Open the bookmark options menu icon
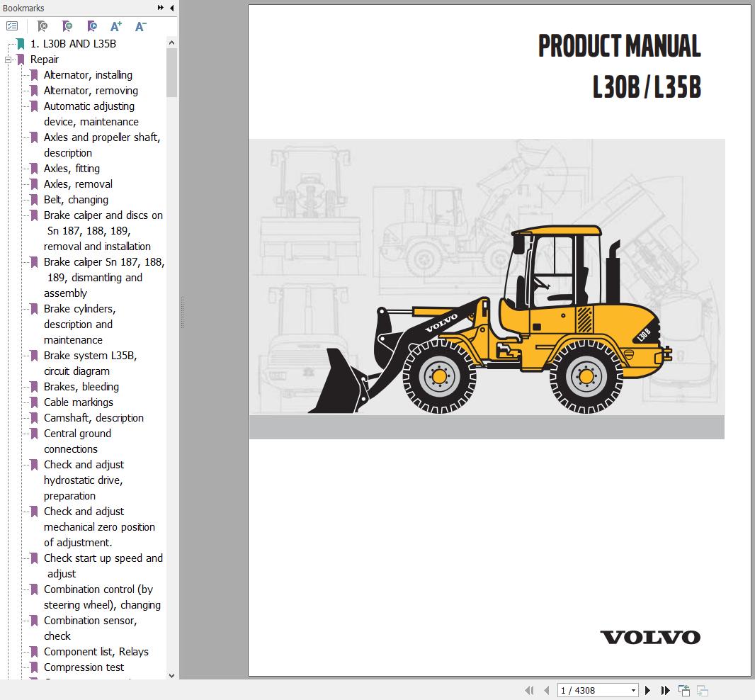This screenshot has width=755, height=700. coord(12,26)
